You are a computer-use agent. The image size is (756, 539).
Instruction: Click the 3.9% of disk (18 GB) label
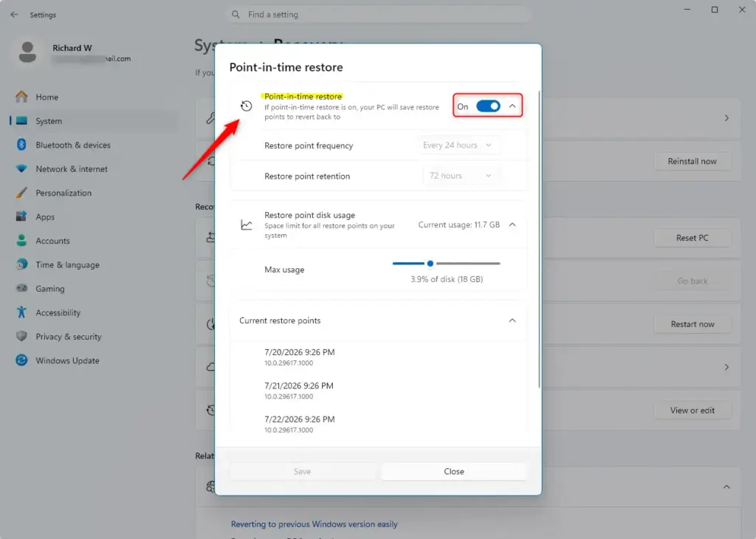pos(447,279)
